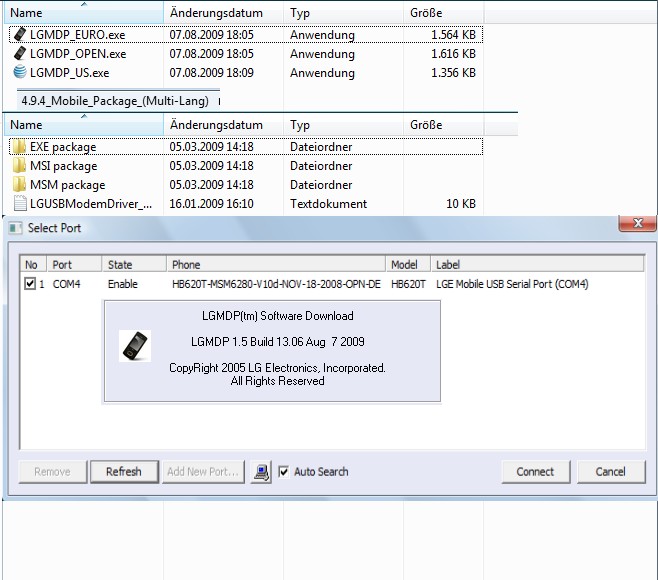Click the EXE package folder name

[63, 147]
